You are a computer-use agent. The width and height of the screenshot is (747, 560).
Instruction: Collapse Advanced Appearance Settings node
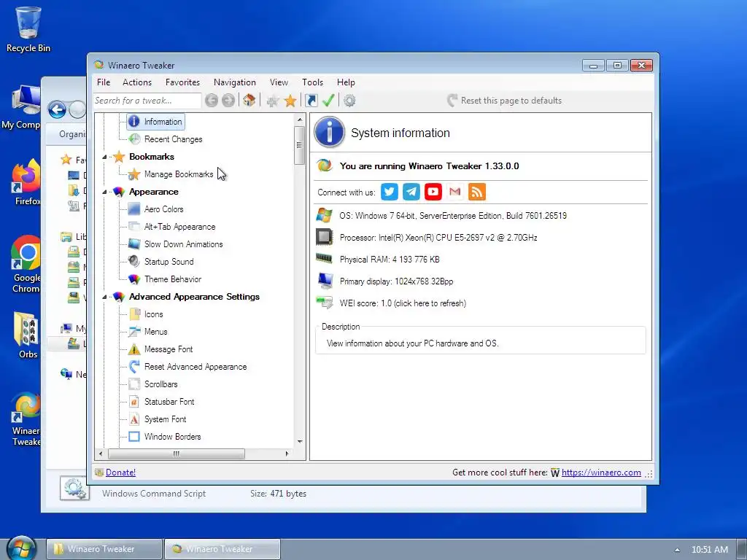pyautogui.click(x=104, y=297)
